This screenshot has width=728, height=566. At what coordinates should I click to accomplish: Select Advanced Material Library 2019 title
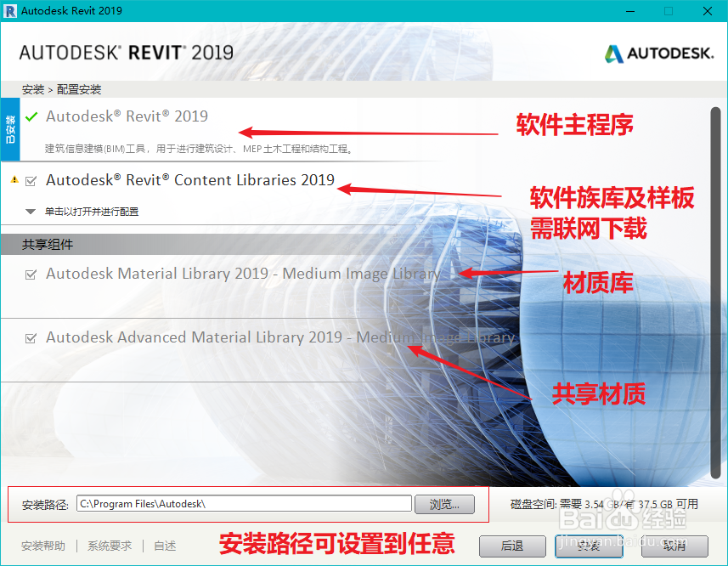pos(280,337)
